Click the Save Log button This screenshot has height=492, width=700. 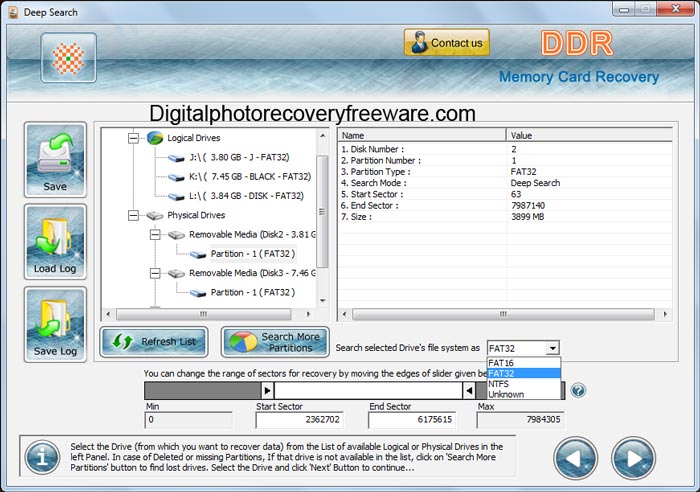pos(55,325)
